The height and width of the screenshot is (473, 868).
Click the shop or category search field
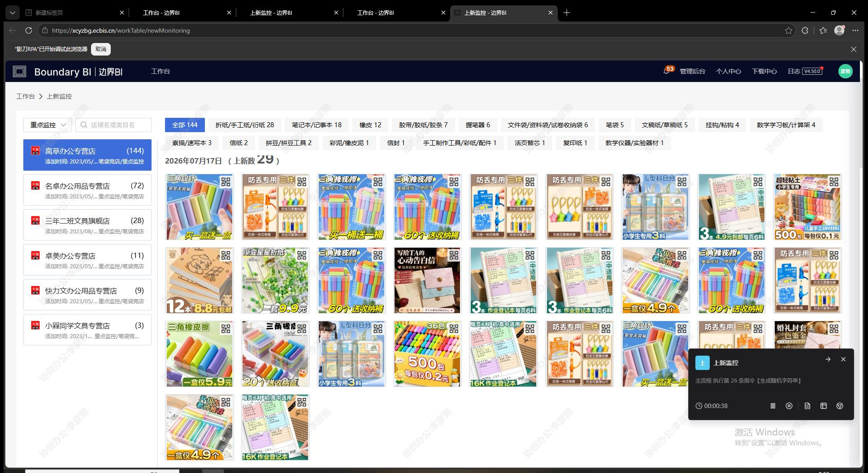pyautogui.click(x=113, y=125)
